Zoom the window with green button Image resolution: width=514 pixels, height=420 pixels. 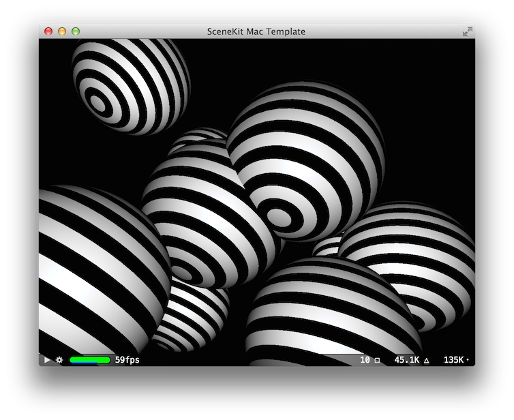(x=76, y=31)
